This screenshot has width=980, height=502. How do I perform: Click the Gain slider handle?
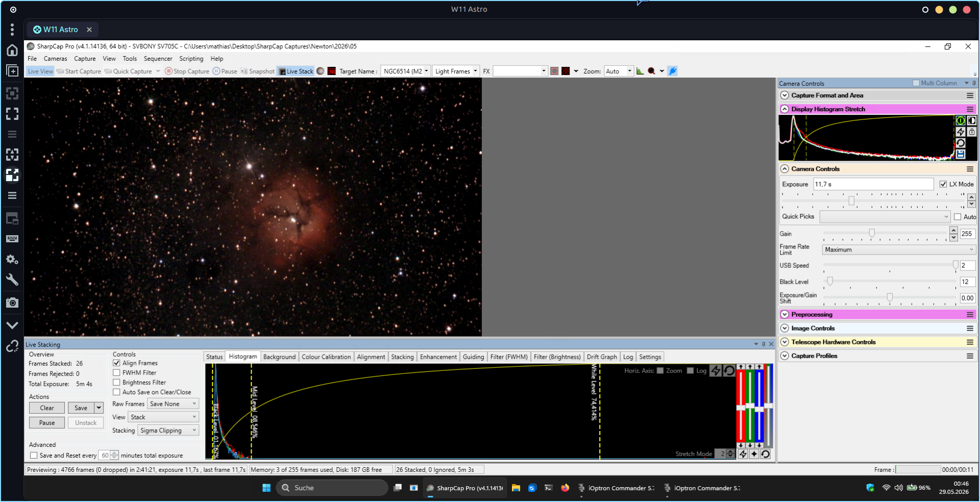tap(872, 233)
